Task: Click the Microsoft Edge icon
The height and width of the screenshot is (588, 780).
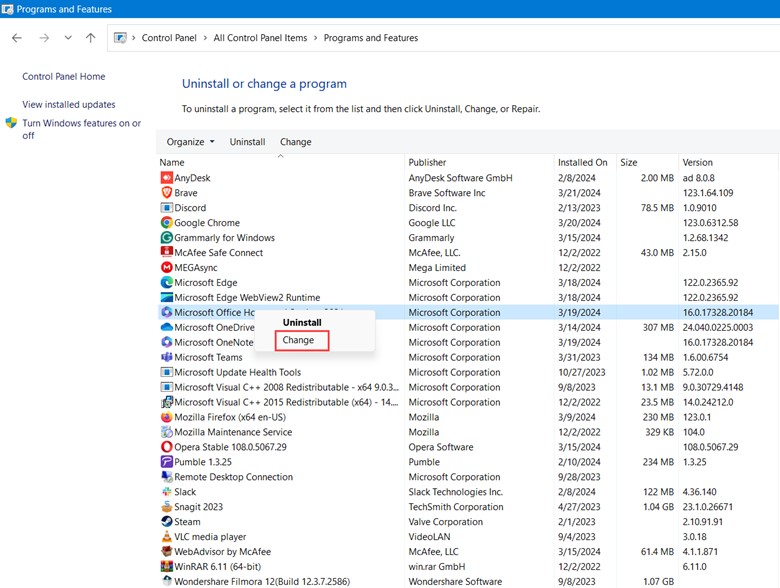Action: click(x=167, y=282)
